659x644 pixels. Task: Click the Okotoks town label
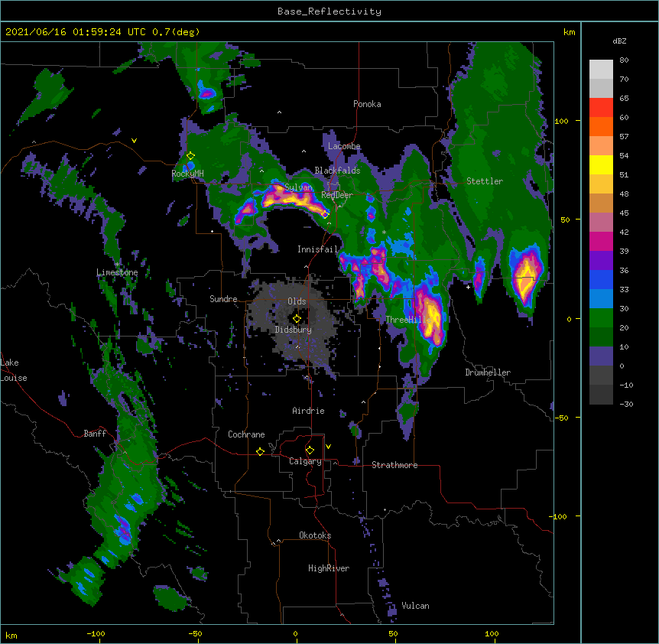315,535
